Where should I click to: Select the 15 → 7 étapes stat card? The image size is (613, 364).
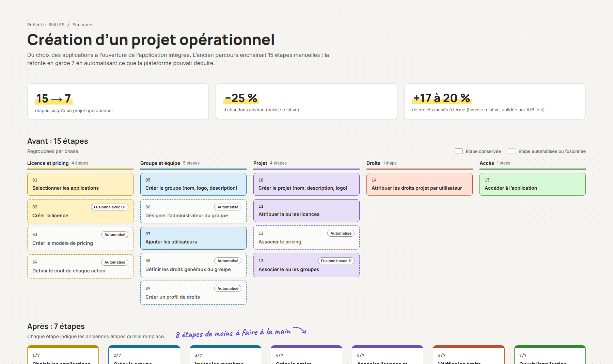point(118,101)
